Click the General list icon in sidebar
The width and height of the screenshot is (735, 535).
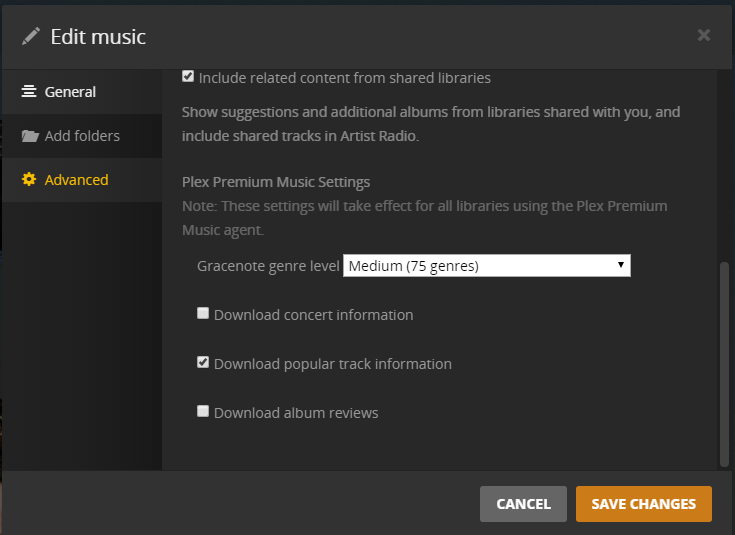coord(29,92)
